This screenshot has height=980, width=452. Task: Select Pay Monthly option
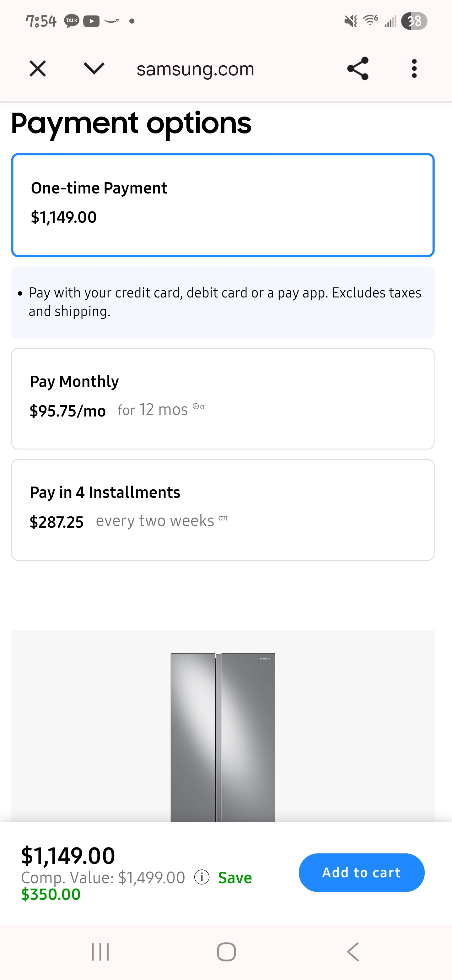click(x=223, y=398)
